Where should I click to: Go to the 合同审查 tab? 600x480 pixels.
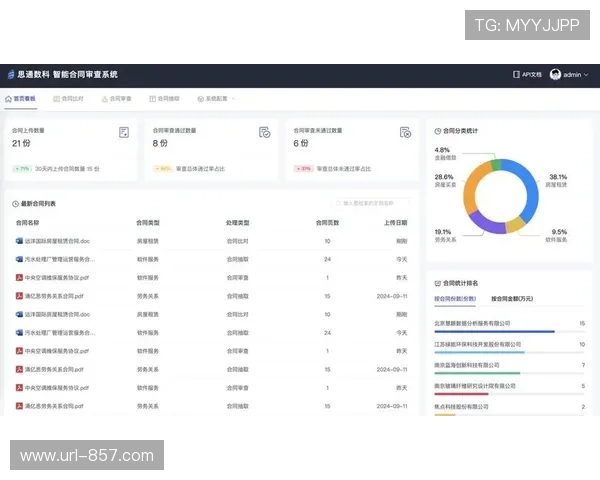(115, 99)
